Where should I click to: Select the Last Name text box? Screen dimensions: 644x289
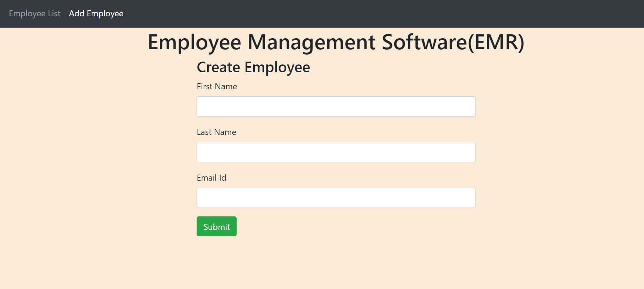pos(336,152)
